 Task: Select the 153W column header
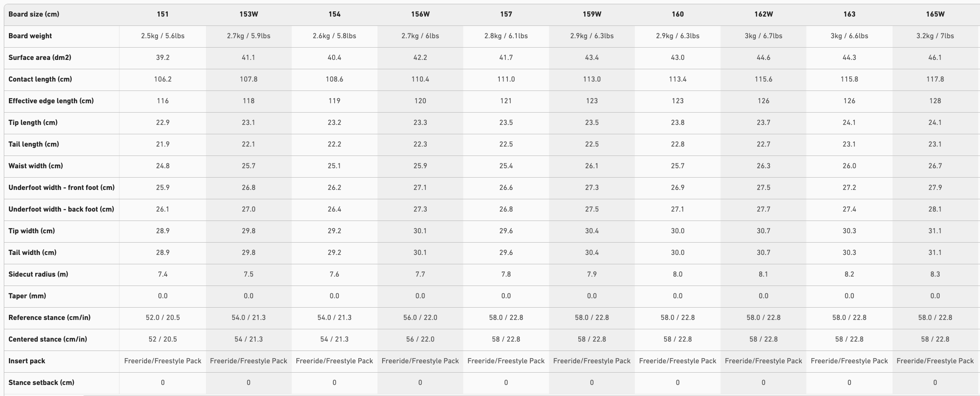point(248,14)
